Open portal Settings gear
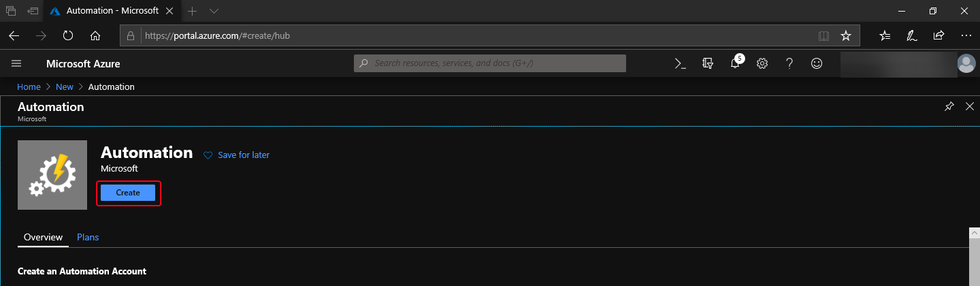Image resolution: width=980 pixels, height=286 pixels. click(762, 63)
